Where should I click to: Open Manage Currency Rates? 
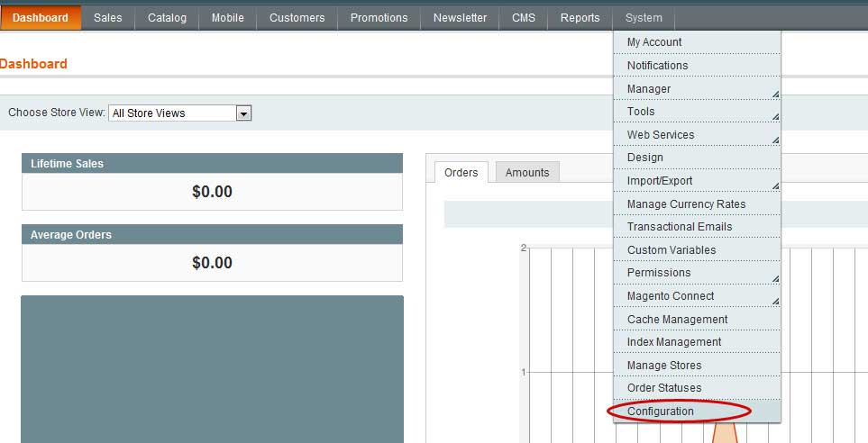pyautogui.click(x=697, y=204)
